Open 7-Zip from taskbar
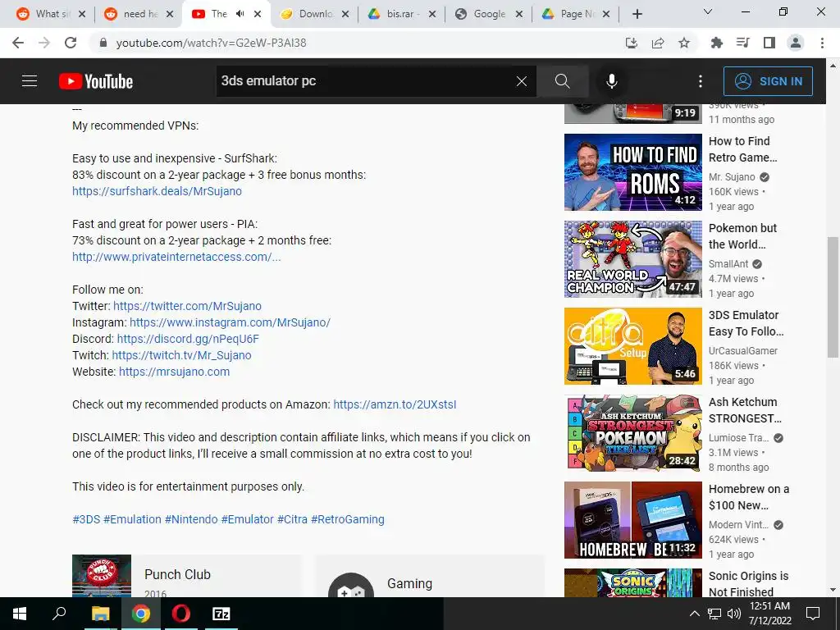This screenshot has width=840, height=630. pyautogui.click(x=221, y=614)
